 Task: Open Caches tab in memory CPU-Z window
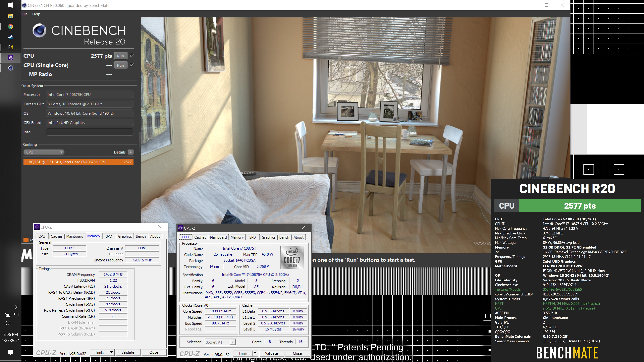click(57, 236)
